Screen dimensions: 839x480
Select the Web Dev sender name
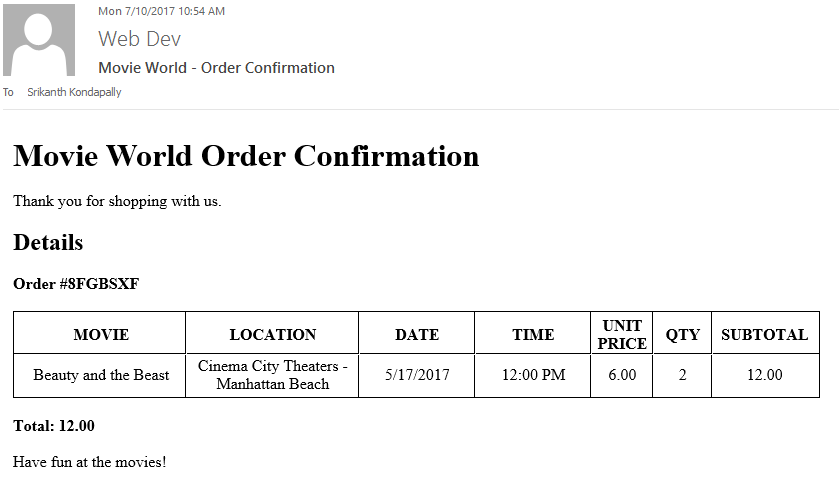point(139,39)
